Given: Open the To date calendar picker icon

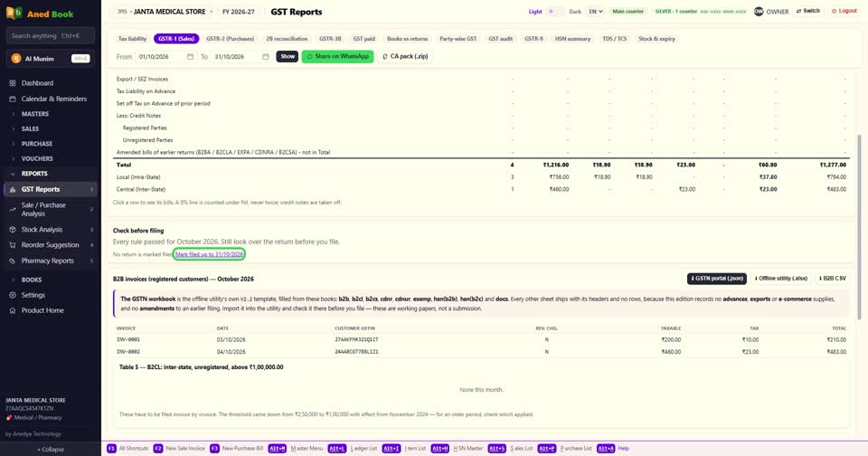Looking at the screenshot, I should (x=266, y=56).
